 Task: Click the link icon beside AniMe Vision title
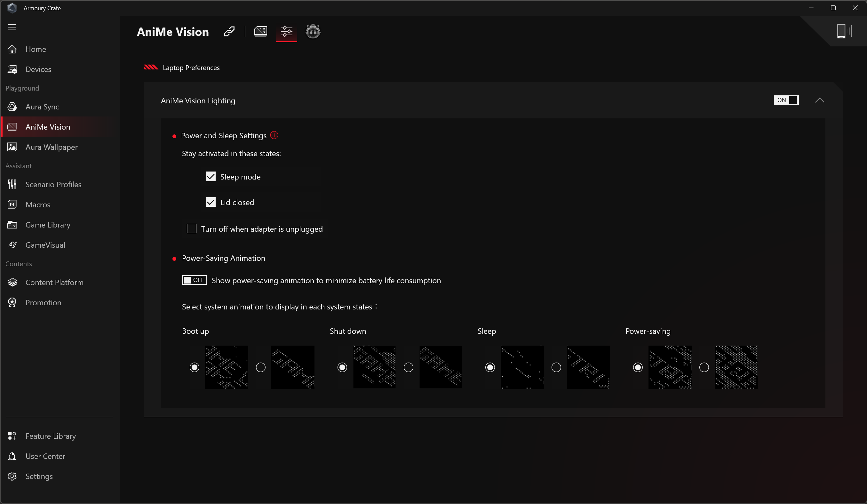tap(229, 32)
